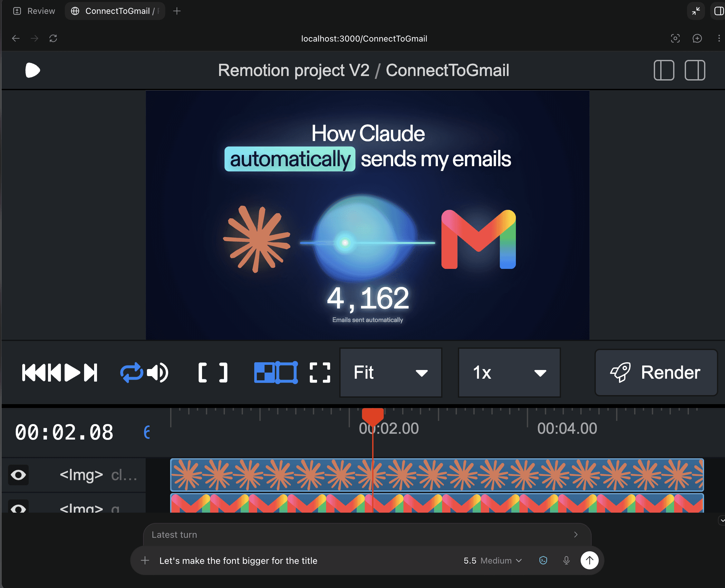The height and width of the screenshot is (588, 725).
Task: Select the Gmail logo Img track
Action: pyautogui.click(x=437, y=503)
